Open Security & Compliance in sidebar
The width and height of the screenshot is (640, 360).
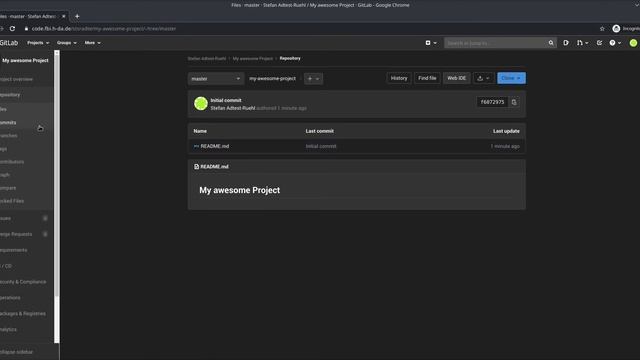[23, 282]
